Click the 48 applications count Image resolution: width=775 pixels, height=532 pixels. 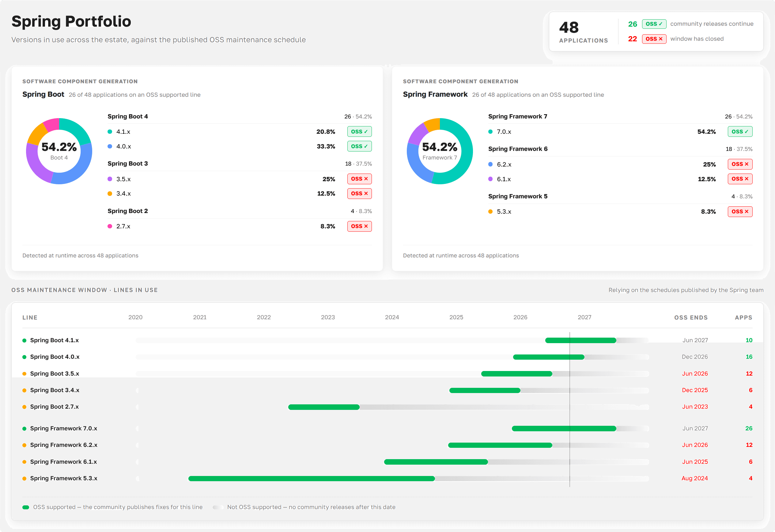click(x=569, y=27)
